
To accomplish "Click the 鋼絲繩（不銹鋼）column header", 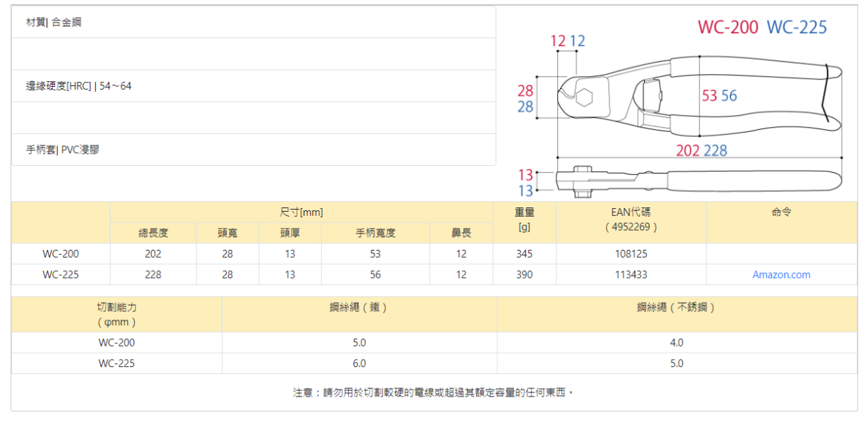I will [677, 308].
